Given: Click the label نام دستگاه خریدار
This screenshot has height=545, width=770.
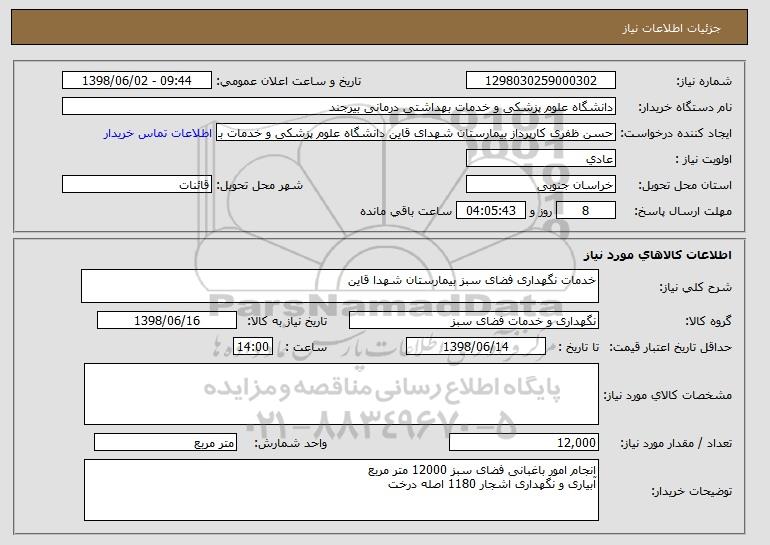Looking at the screenshot, I should (x=685, y=107).
